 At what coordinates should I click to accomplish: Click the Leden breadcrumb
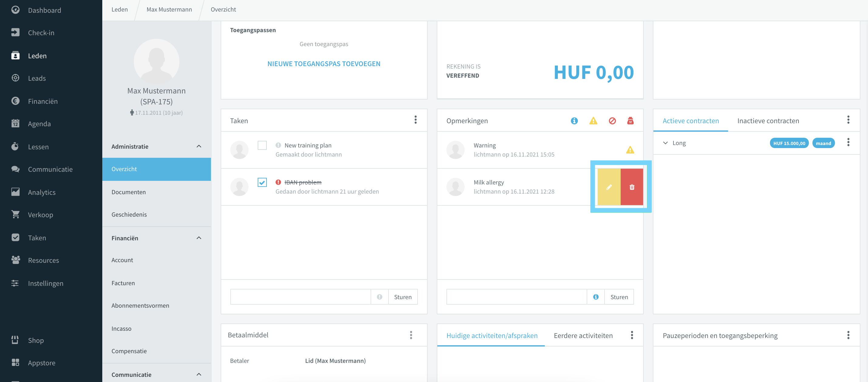pos(120,9)
